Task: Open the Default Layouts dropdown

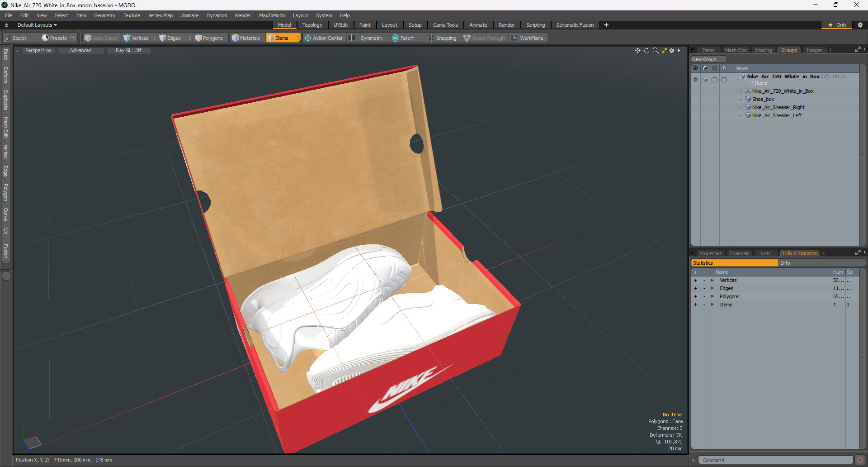Action: click(x=37, y=25)
